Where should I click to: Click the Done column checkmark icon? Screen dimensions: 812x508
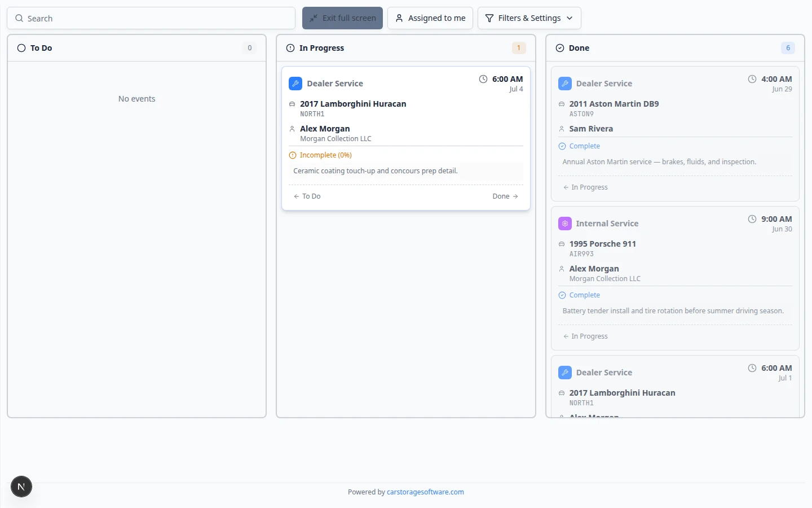[x=560, y=48]
